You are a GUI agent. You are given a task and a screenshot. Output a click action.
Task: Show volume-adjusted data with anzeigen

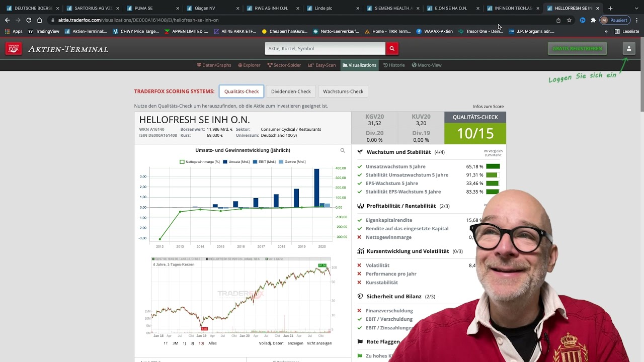(x=295, y=343)
